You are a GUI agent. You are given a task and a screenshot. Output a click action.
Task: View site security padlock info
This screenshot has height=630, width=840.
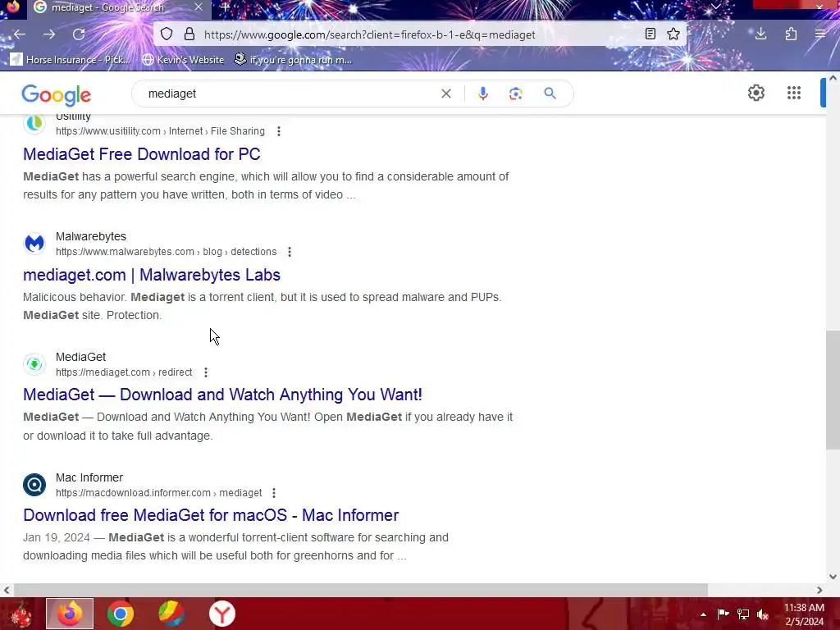pos(189,34)
